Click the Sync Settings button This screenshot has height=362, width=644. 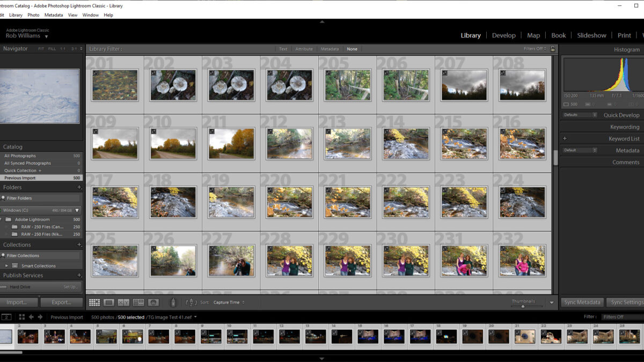click(x=626, y=302)
